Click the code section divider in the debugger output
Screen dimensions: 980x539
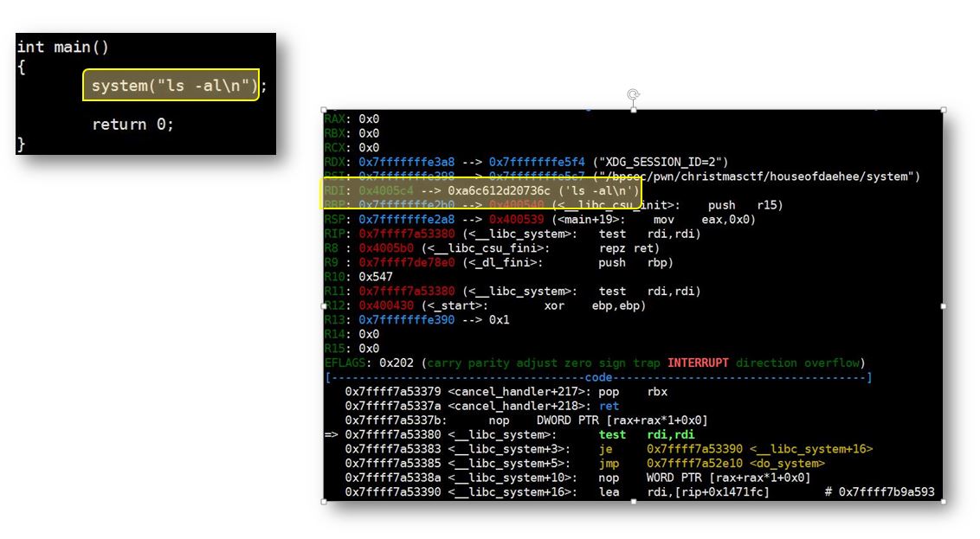click(597, 377)
